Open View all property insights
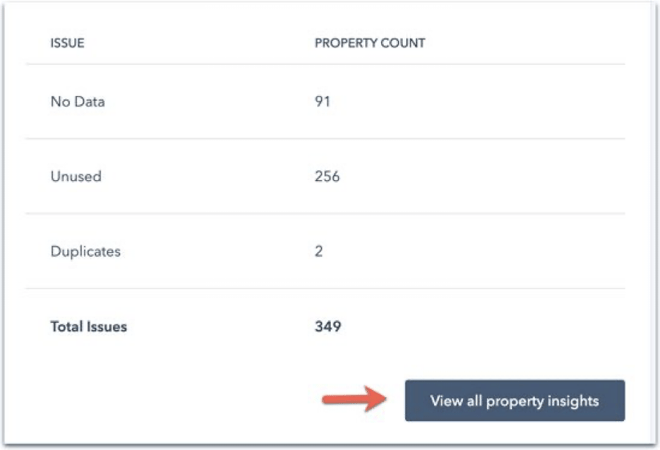Screen dimensions: 660x450 click(x=515, y=400)
